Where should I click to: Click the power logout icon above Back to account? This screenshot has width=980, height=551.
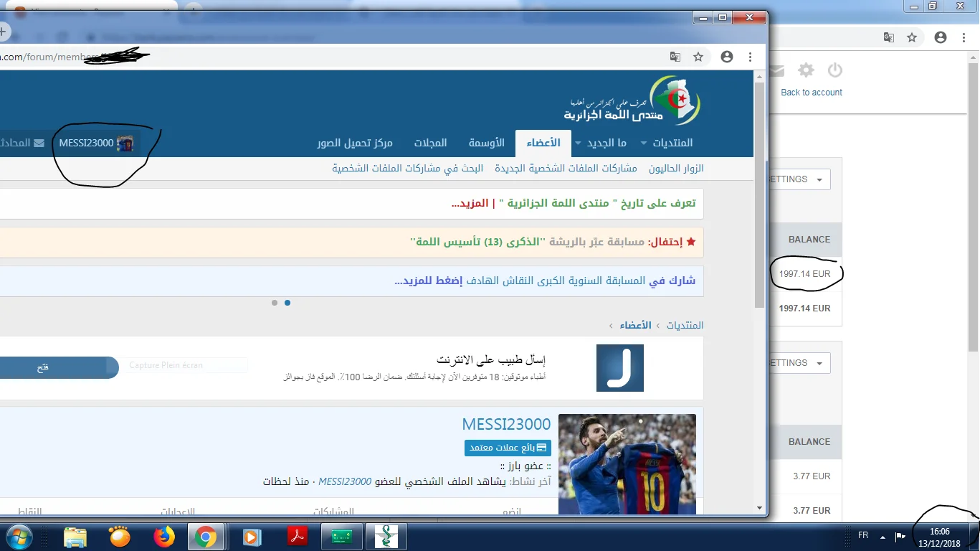834,70
